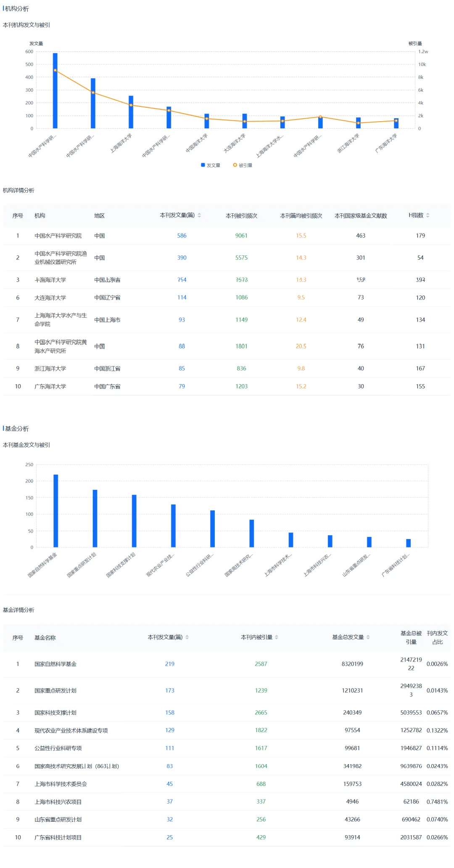454x868 pixels.
Task: Click the tallest bar in institution chart
Action: click(x=55, y=90)
